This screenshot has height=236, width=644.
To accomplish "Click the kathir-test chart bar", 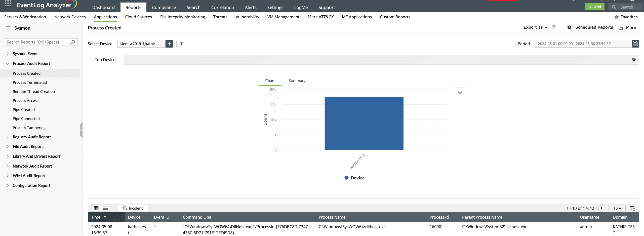I will pos(364,123).
